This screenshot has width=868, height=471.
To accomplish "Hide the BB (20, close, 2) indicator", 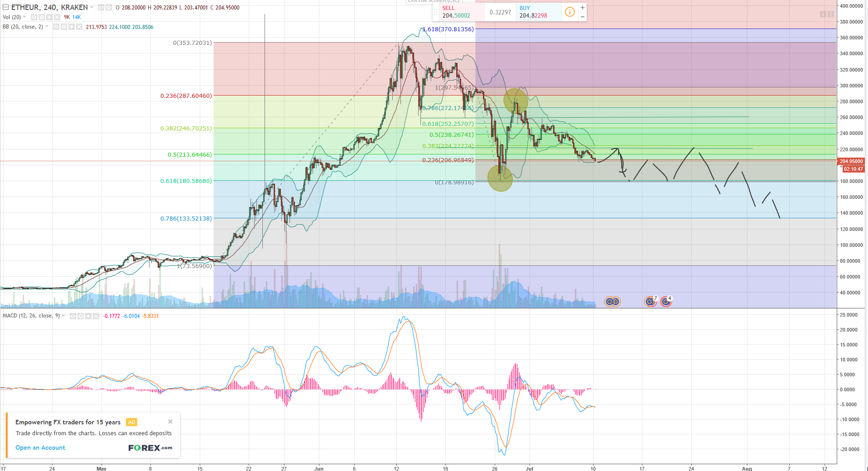I will pos(56,27).
